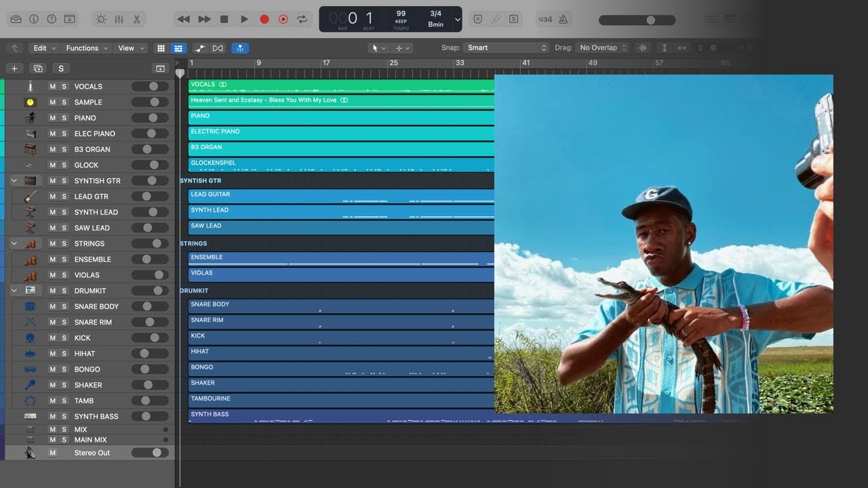868x488 pixels.
Task: Open the Inspector info icon
Action: [x=34, y=19]
